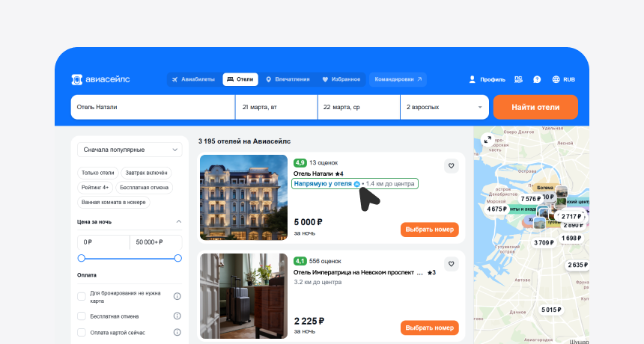Switch to the Авиабилеты tab
Viewport: 644px width, 344px height.
click(193, 79)
